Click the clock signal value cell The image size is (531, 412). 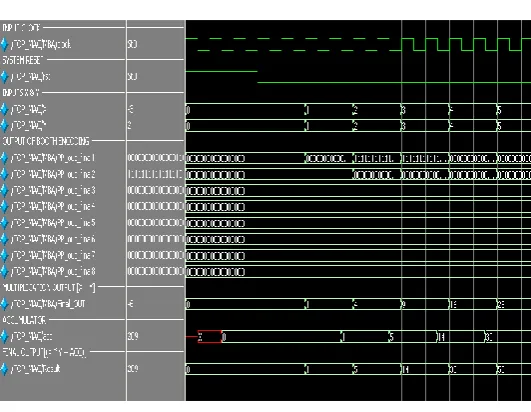[132, 44]
